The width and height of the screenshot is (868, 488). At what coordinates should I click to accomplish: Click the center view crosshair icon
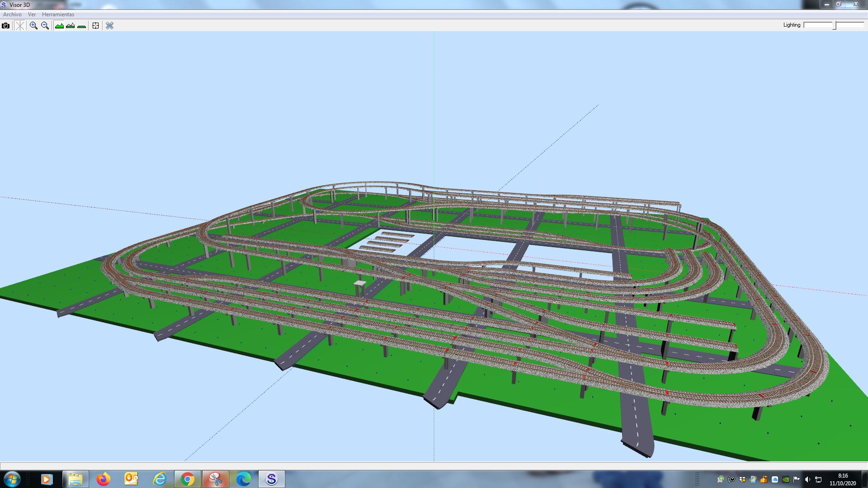click(x=95, y=26)
